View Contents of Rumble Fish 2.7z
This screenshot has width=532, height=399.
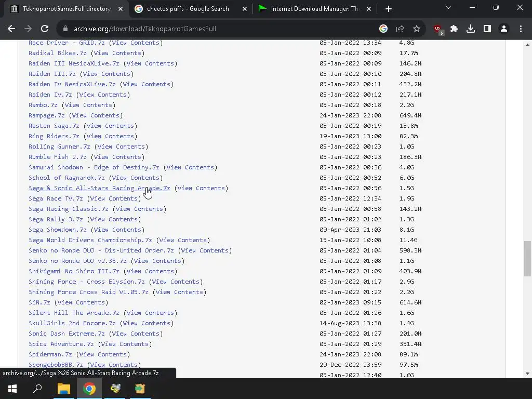[x=117, y=157]
